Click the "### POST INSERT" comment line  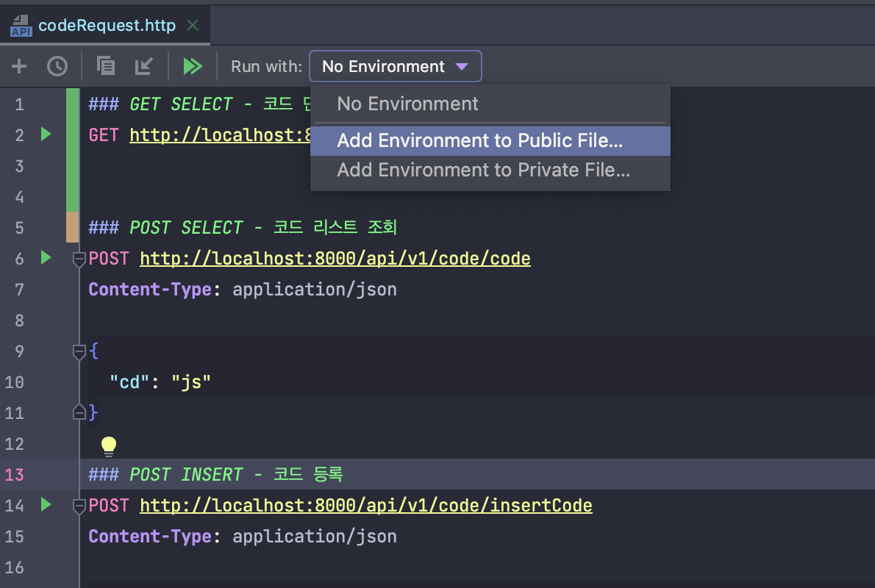tap(215, 475)
